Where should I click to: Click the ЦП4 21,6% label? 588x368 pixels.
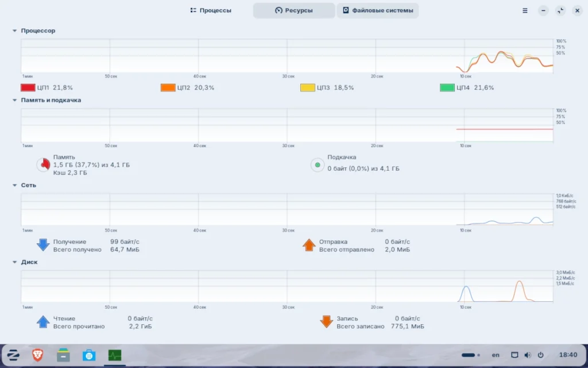click(x=475, y=87)
